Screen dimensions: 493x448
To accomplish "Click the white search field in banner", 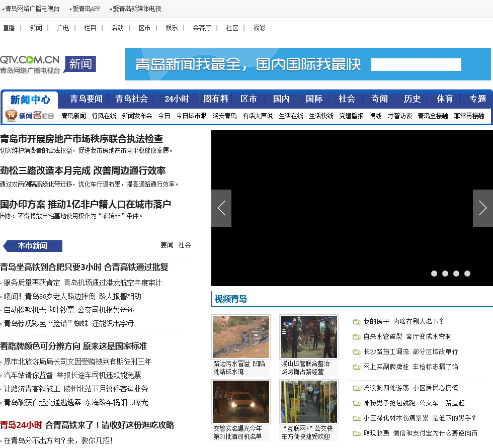I will [416, 64].
